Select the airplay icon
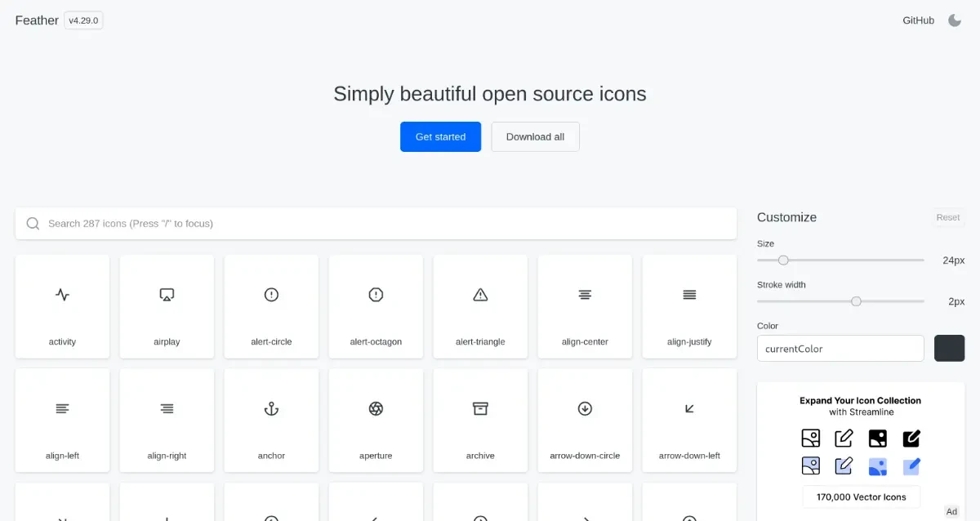 167,306
